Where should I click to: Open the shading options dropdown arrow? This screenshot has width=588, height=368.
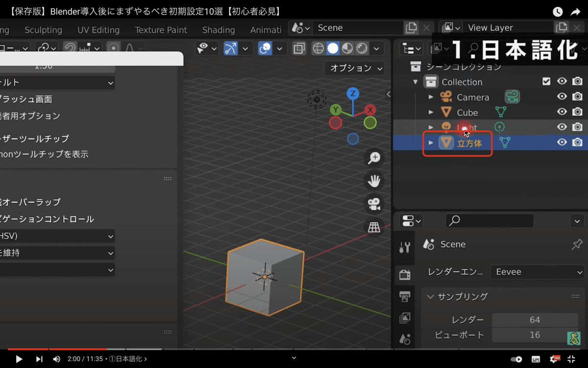(376, 48)
